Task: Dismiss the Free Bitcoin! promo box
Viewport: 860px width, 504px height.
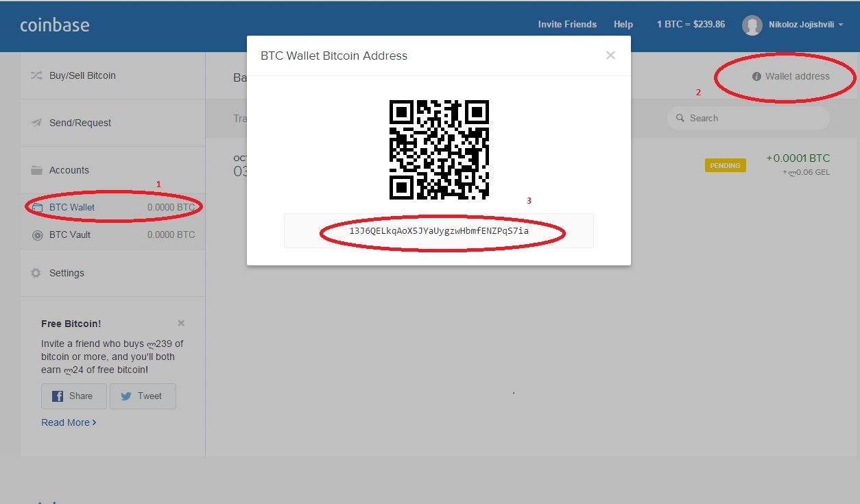Action: (181, 323)
